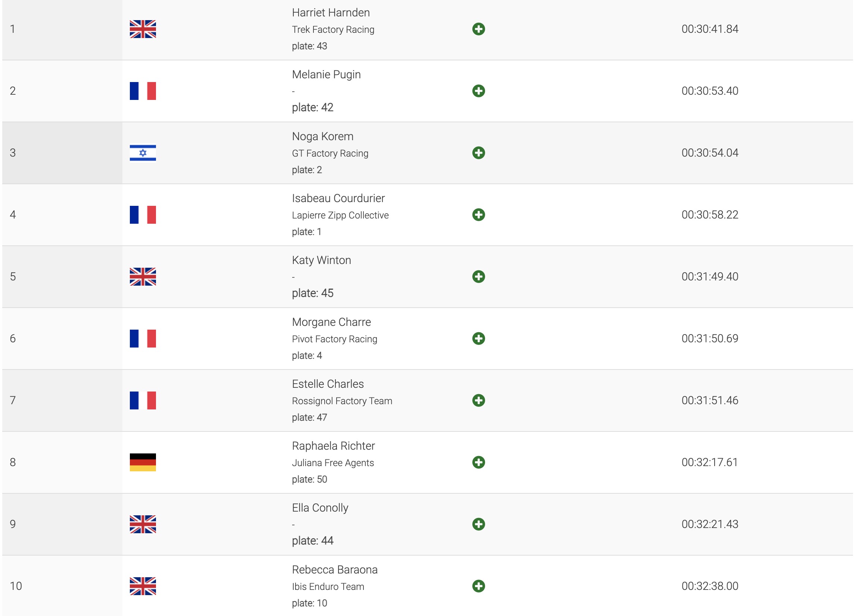Select team name Pivot Factory Racing
This screenshot has height=616, width=856.
coord(334,339)
